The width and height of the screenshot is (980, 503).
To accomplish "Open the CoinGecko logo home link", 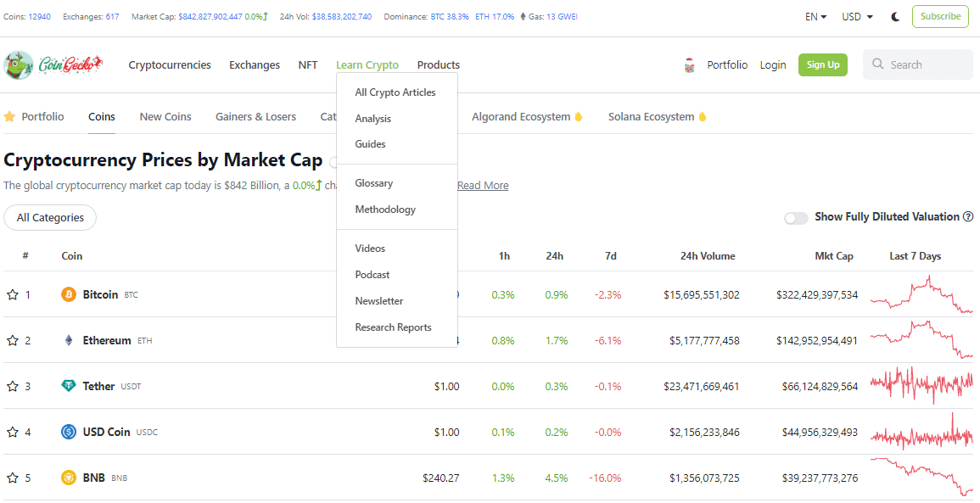I will click(53, 65).
